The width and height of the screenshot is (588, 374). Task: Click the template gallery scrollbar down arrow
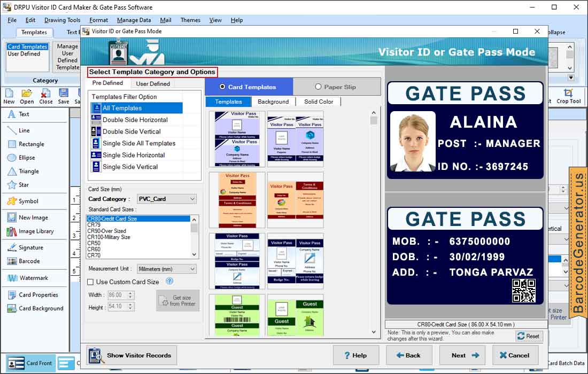click(374, 332)
